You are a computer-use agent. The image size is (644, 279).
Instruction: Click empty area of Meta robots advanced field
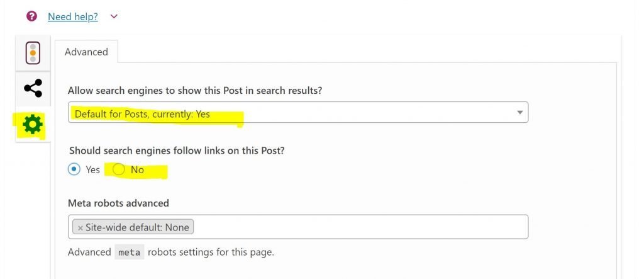[359, 227]
